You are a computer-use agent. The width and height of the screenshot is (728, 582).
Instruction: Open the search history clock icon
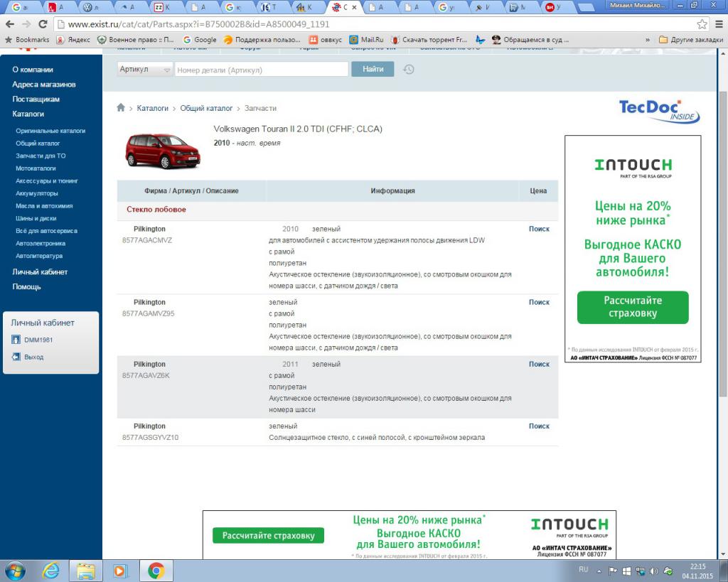tap(409, 70)
